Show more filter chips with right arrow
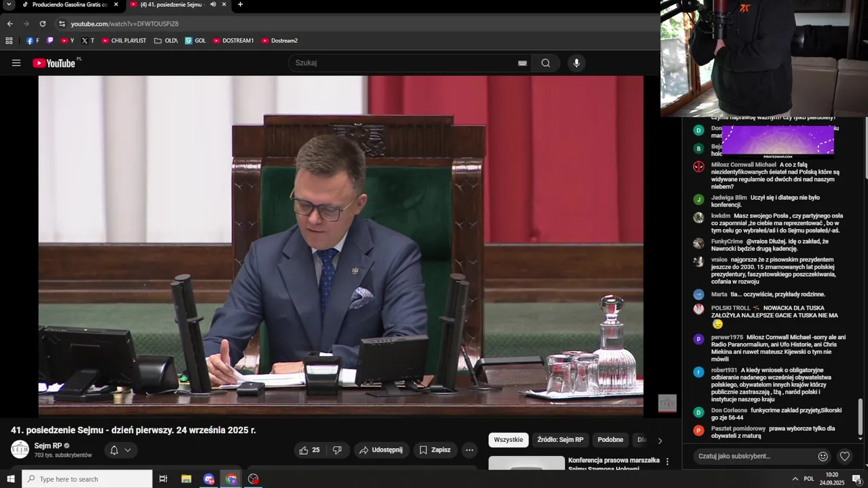Viewport: 868px width, 488px height. [x=660, y=441]
